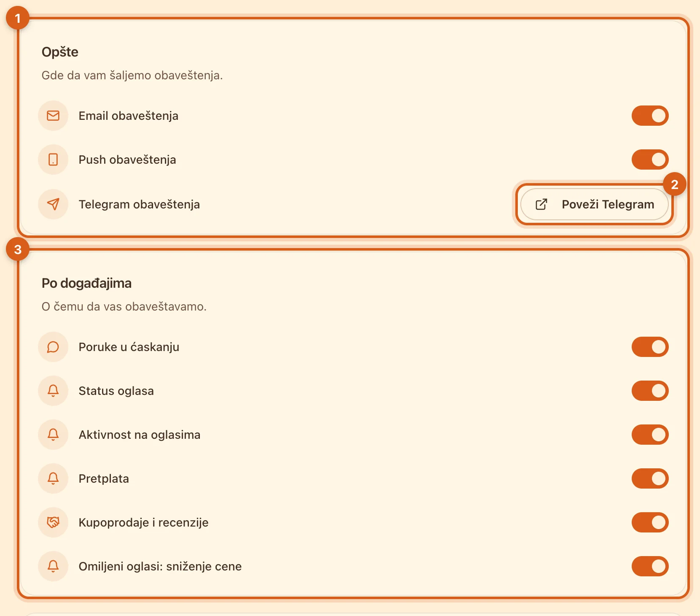Screen dimensions: 700x616
Task: Toggle Poruke u ćaskanju notifications
Action: pyautogui.click(x=650, y=347)
